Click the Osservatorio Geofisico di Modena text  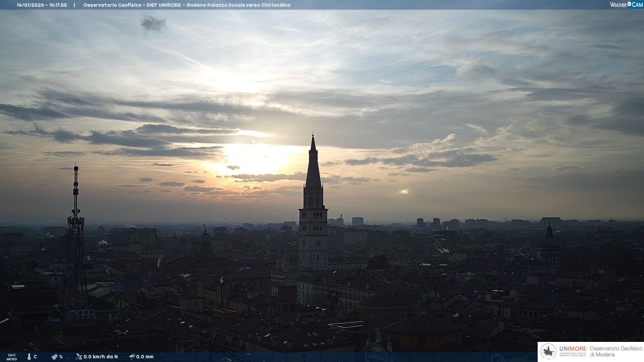click(616, 352)
